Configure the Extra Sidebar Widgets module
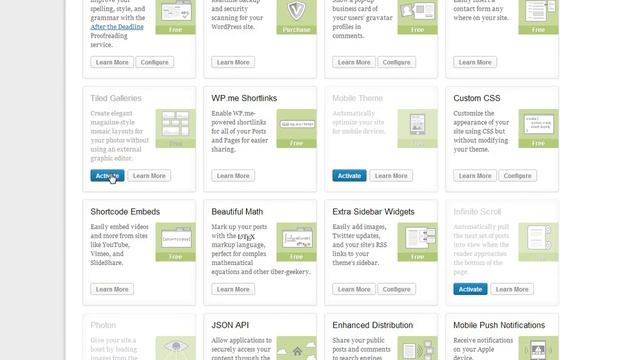The image size is (640, 360). (397, 289)
